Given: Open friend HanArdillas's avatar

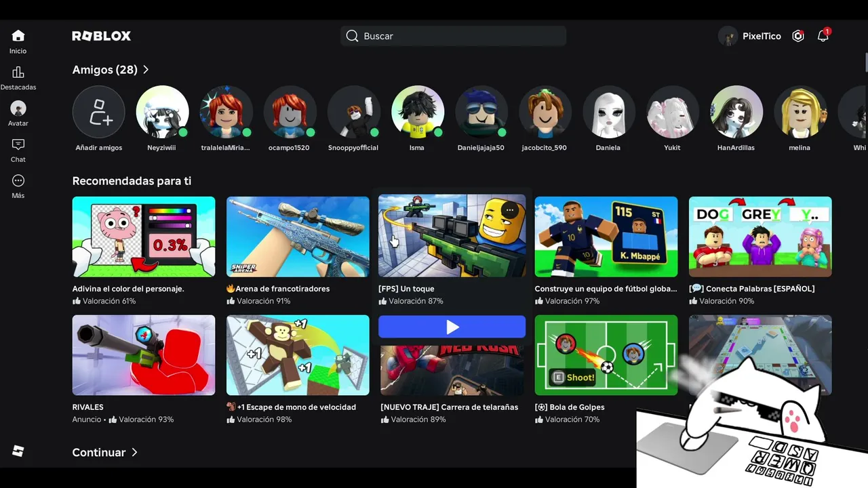Looking at the screenshot, I should tap(736, 112).
